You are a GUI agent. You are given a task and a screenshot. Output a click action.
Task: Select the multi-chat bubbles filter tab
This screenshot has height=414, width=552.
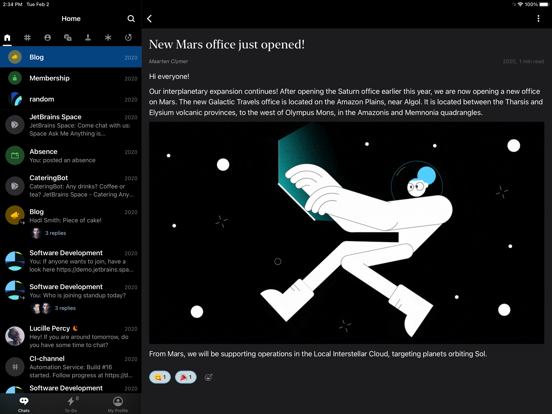coord(68,37)
